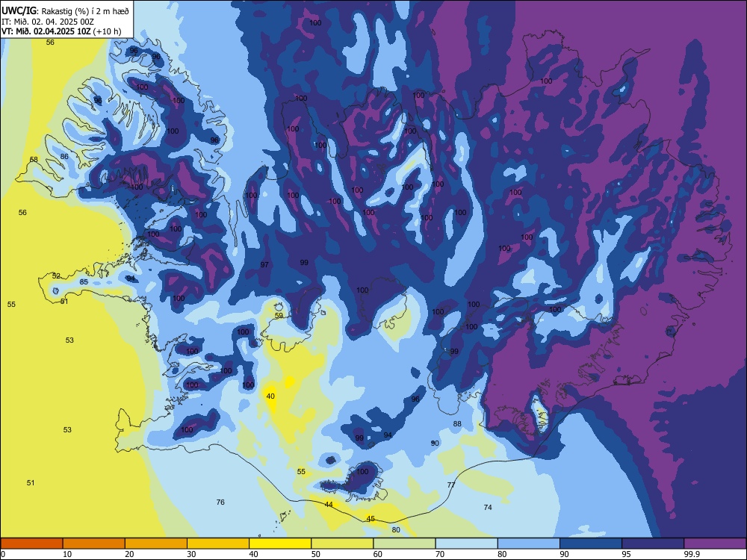Click the 50–60 pale yellow legend swatch
The width and height of the screenshot is (747, 560).
pos(342,544)
